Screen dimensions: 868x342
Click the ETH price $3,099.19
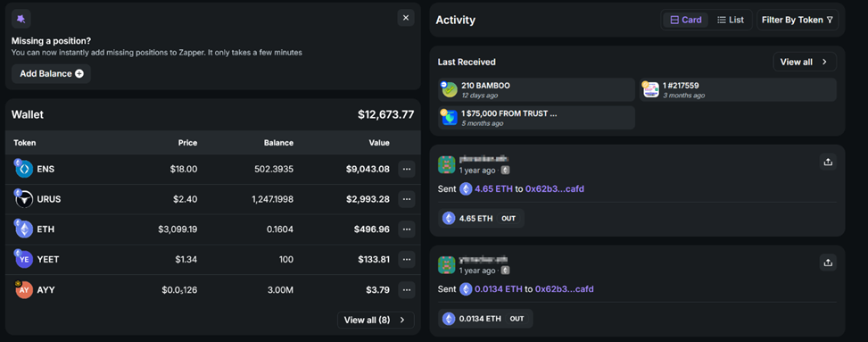tap(178, 229)
